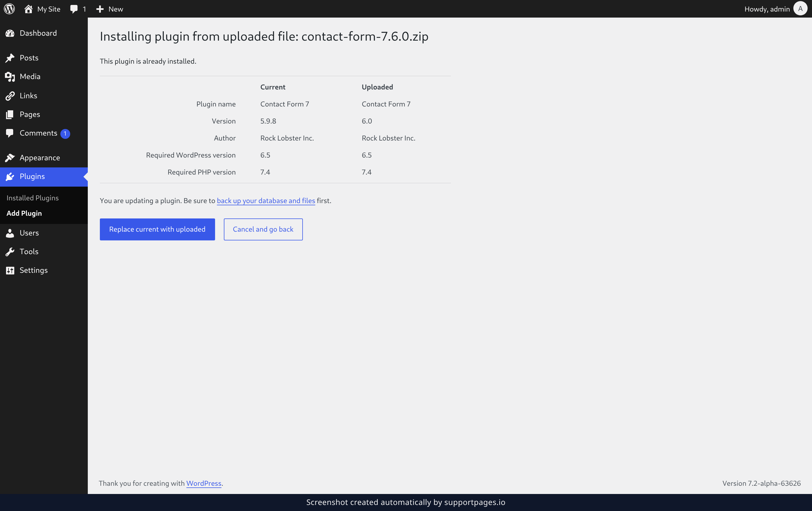This screenshot has height=511, width=812.
Task: Click the Uploaded column header
Action: (377, 87)
